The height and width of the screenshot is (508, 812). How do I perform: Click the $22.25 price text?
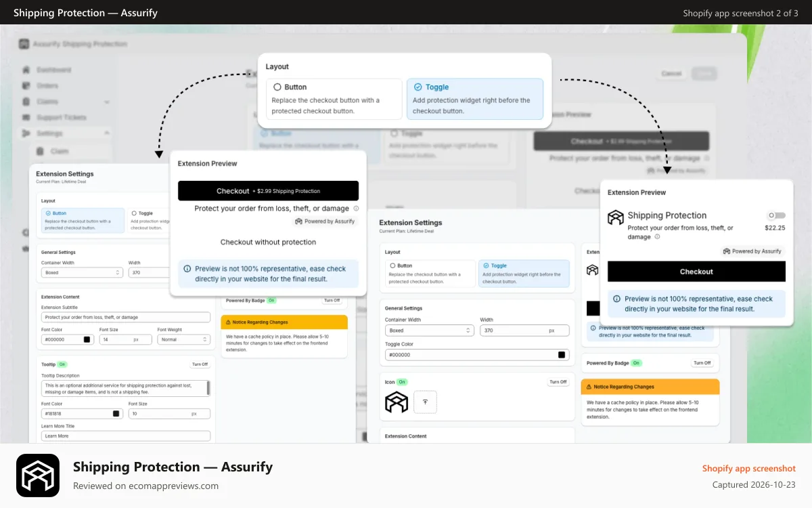[x=775, y=228]
